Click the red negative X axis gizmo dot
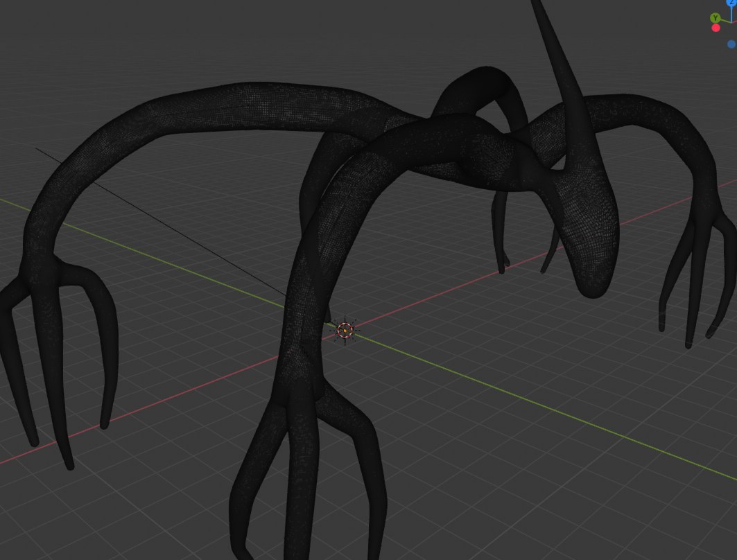The width and height of the screenshot is (737, 560). (x=716, y=28)
